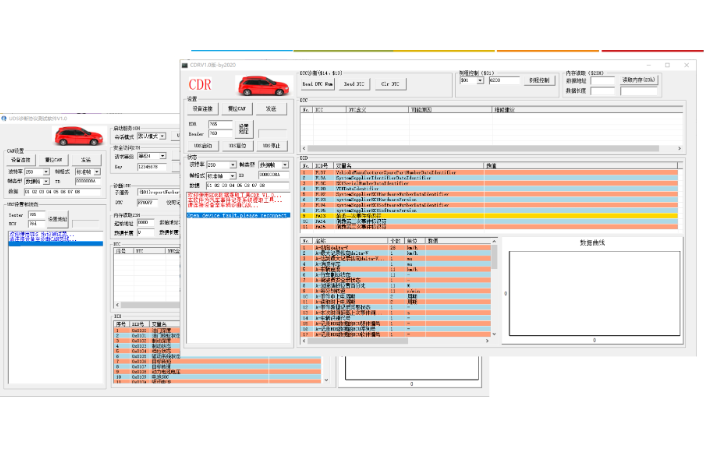Click the Tester field in UDS window

point(37,214)
